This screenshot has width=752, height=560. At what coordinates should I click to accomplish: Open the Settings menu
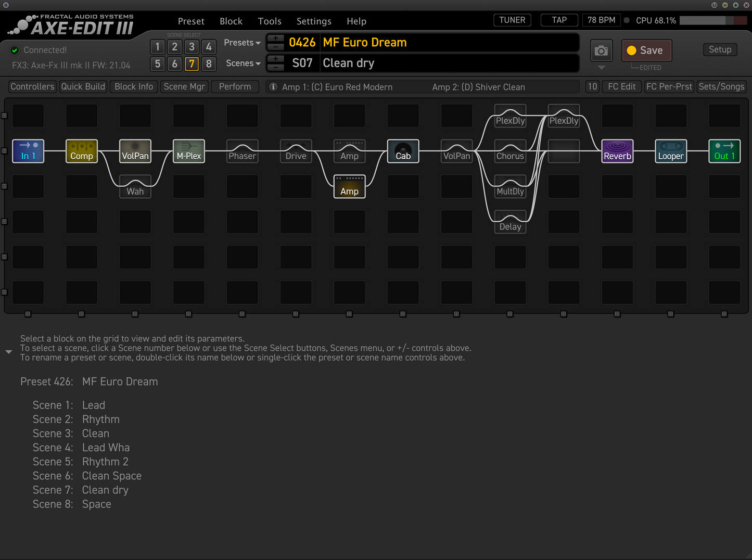[314, 21]
